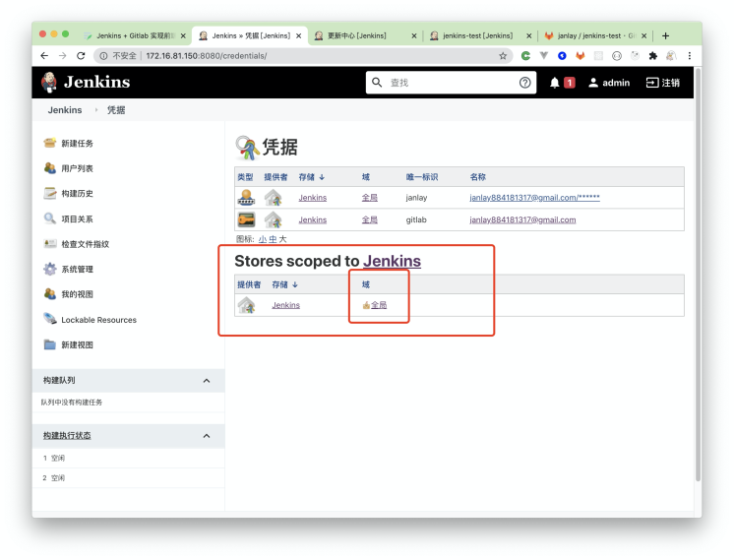Viewport: 734px width, 560px height.
Task: Click the Jenkins breadcrumb link
Action: coord(65,110)
